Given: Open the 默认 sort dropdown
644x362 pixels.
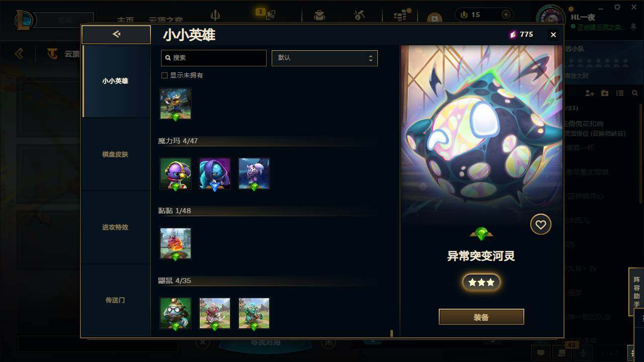Looking at the screenshot, I should tap(325, 58).
